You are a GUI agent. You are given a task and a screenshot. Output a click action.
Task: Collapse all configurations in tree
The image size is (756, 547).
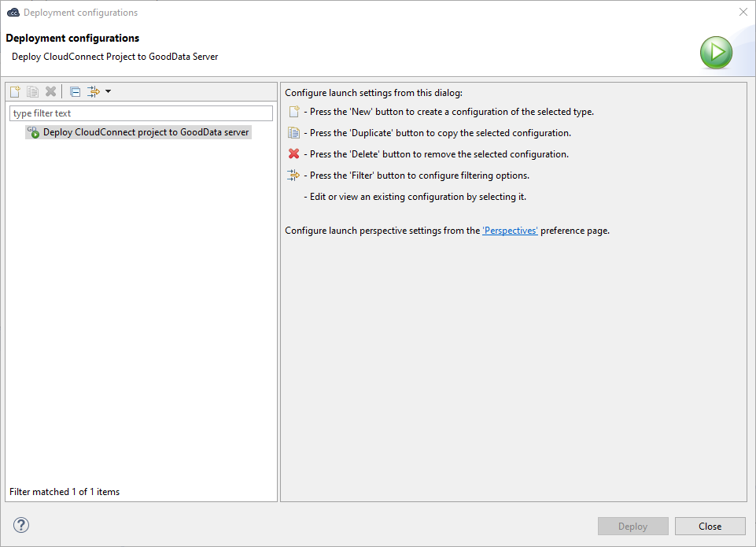coord(76,91)
